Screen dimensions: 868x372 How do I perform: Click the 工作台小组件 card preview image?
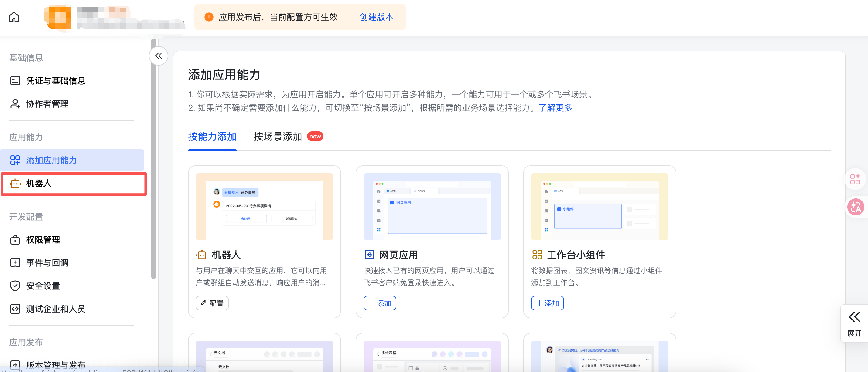point(600,206)
